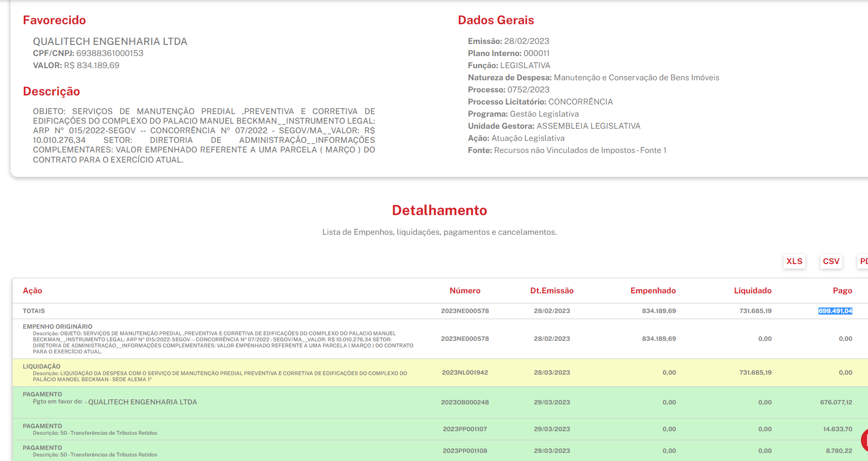Click the Dt.Emissão column header

click(x=552, y=290)
